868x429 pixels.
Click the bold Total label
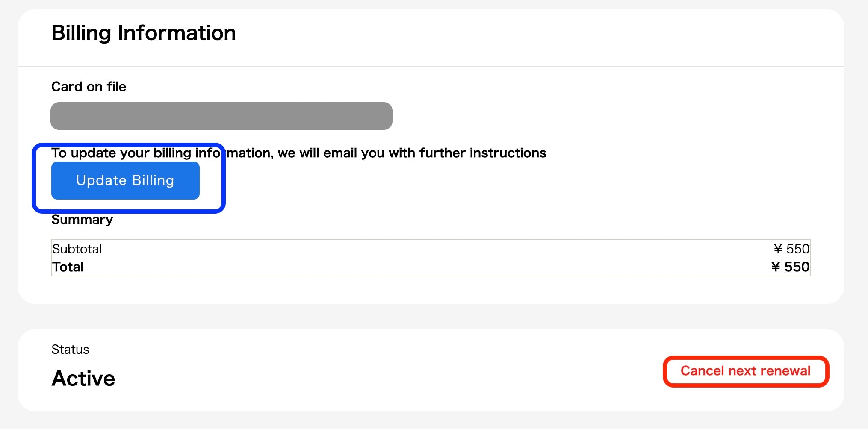[x=68, y=267]
